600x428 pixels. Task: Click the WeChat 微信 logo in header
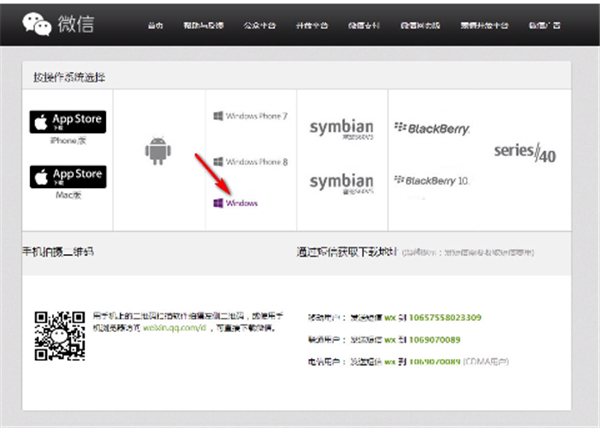pos(58,24)
